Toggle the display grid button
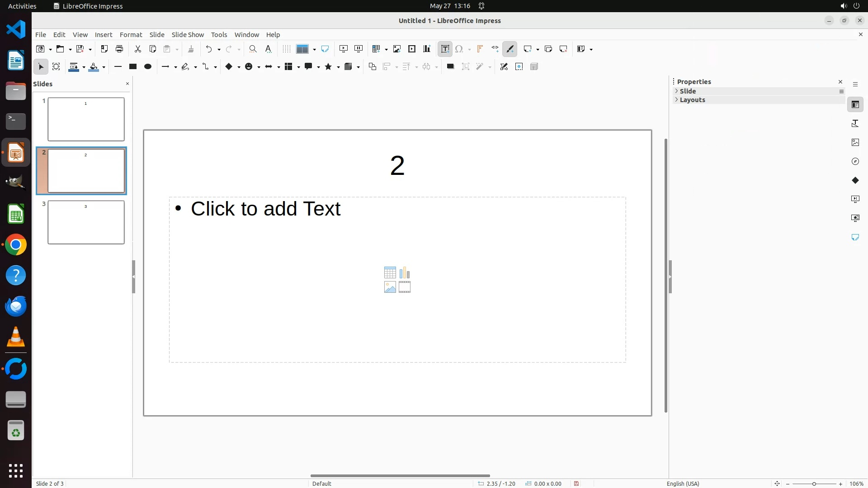Screen dimensions: 868x488 pyautogui.click(x=286, y=49)
